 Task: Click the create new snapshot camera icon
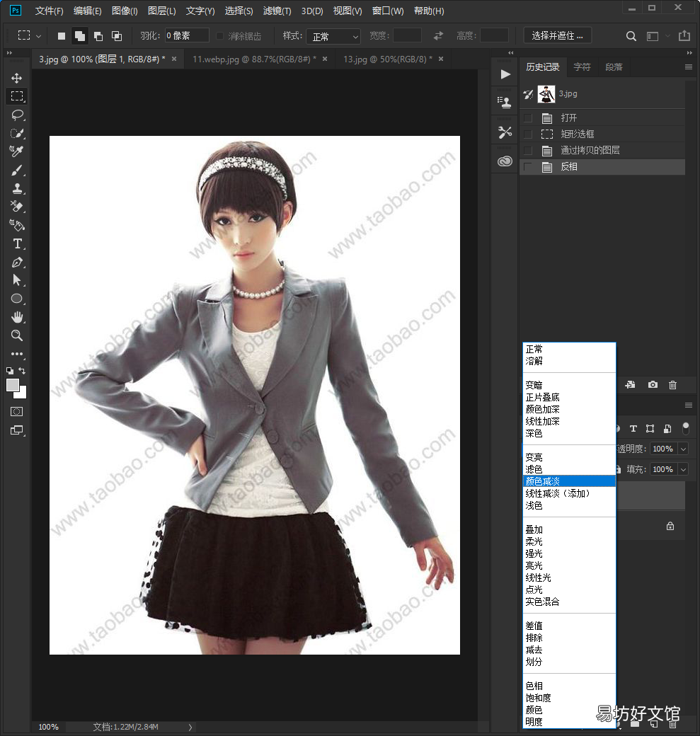(x=653, y=384)
